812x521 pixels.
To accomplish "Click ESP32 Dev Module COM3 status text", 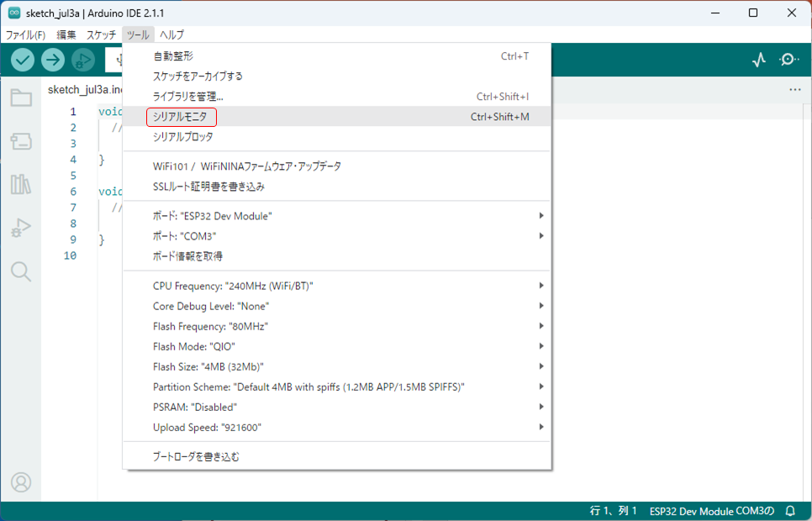I will pos(711,511).
